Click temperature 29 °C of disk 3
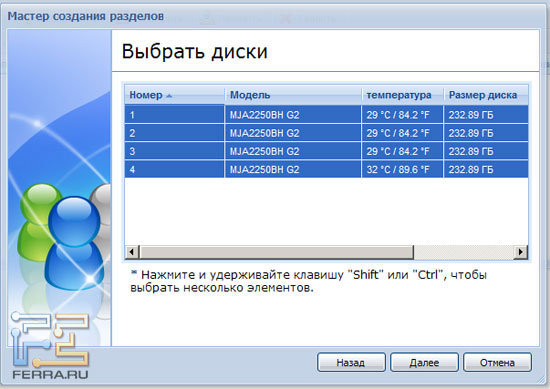 pyautogui.click(x=398, y=151)
